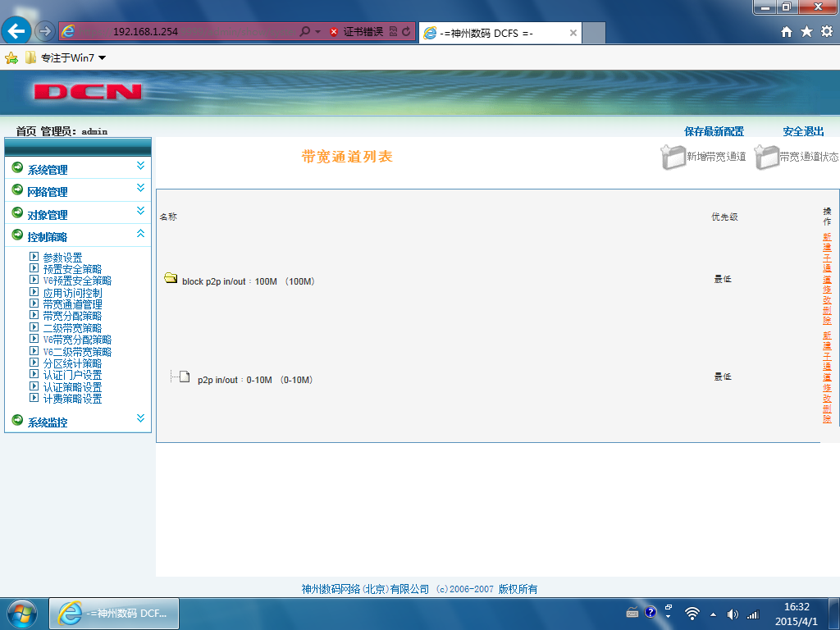Open the 认证策略设置 menu item

click(72, 387)
